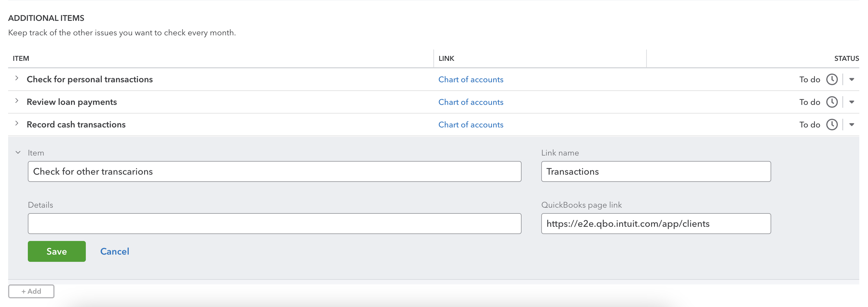
Task: Open status dropdown for Review loan payments
Action: coord(851,102)
